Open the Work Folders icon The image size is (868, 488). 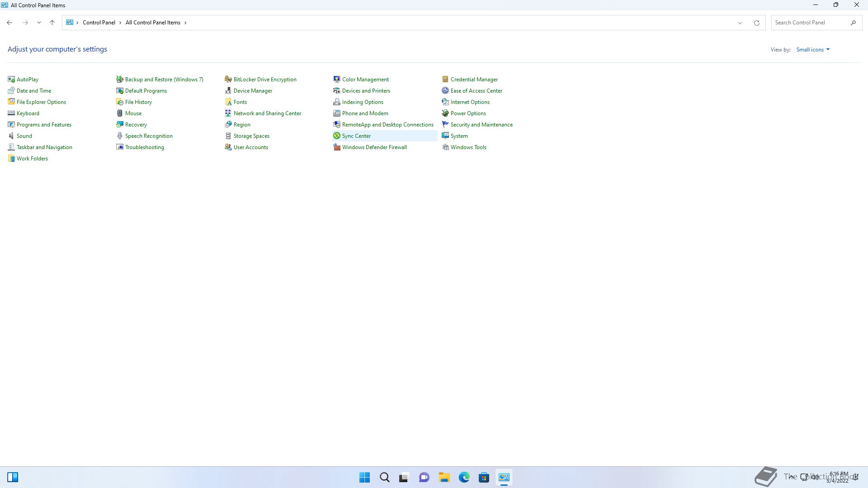click(x=11, y=158)
